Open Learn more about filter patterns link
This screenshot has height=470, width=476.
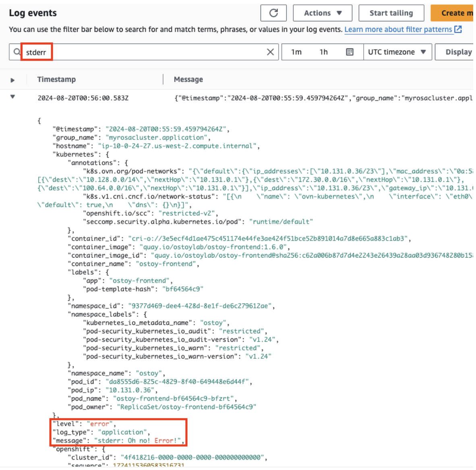[x=398, y=29]
